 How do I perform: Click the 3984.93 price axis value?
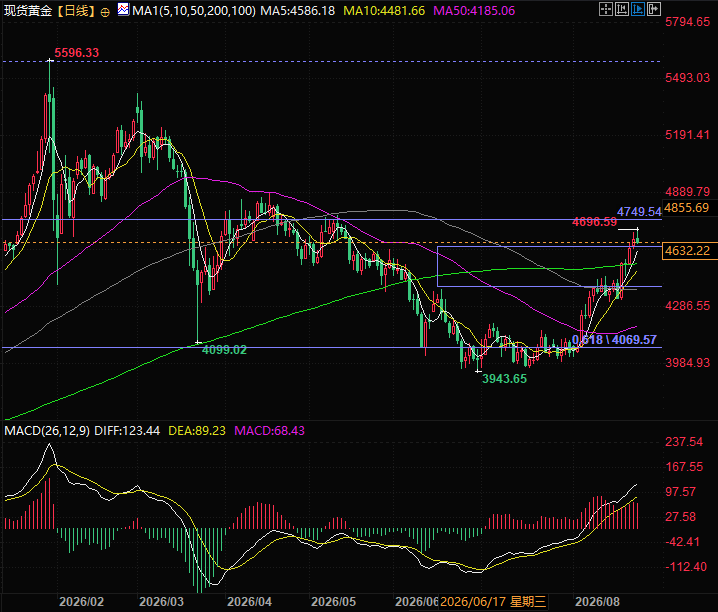687,363
